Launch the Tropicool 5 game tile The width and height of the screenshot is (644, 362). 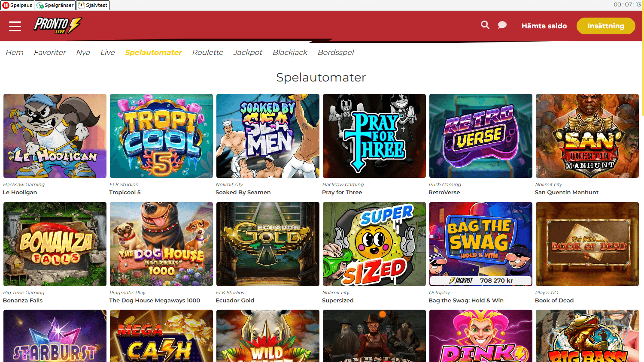click(x=161, y=136)
